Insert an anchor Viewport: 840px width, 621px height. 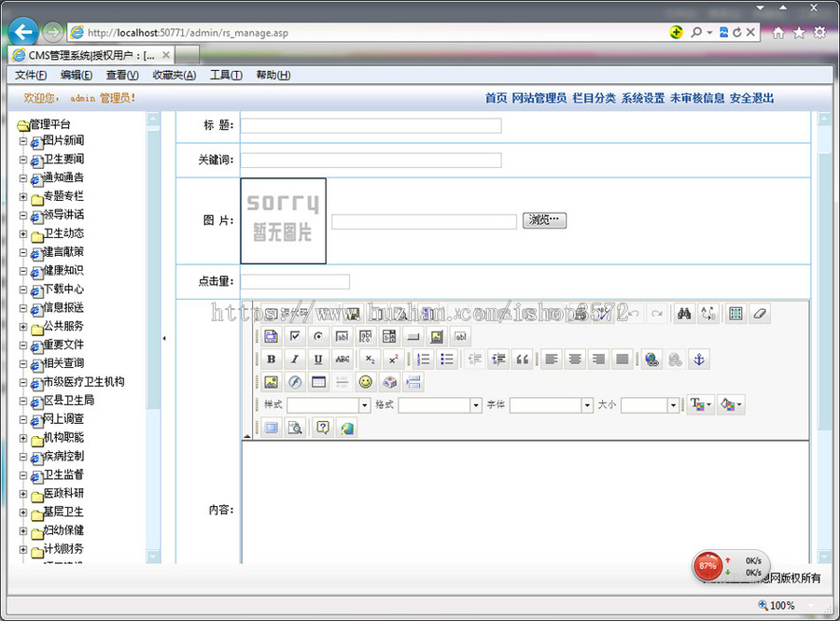pos(698,360)
